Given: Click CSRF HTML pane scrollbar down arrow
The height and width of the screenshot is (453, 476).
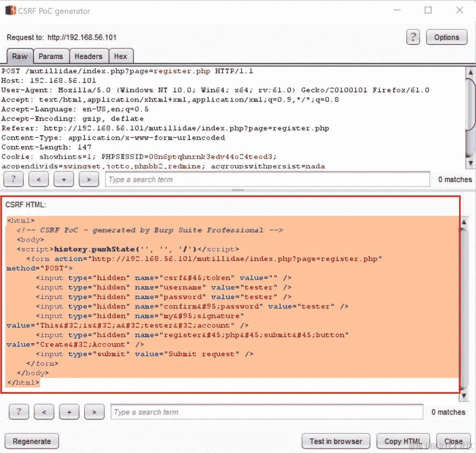Looking at the screenshot, I should point(464,396).
